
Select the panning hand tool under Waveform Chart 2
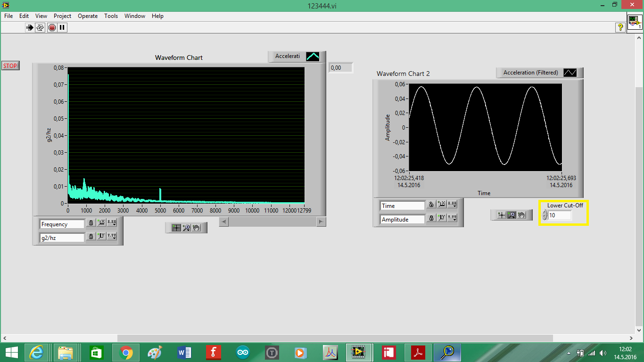(x=521, y=215)
